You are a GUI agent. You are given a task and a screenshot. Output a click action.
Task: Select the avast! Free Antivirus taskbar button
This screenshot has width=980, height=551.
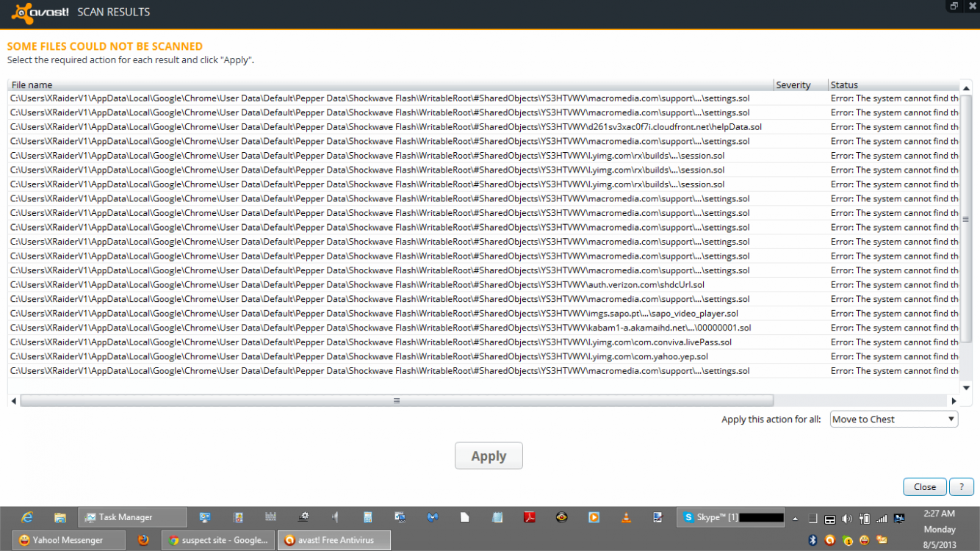pos(334,540)
